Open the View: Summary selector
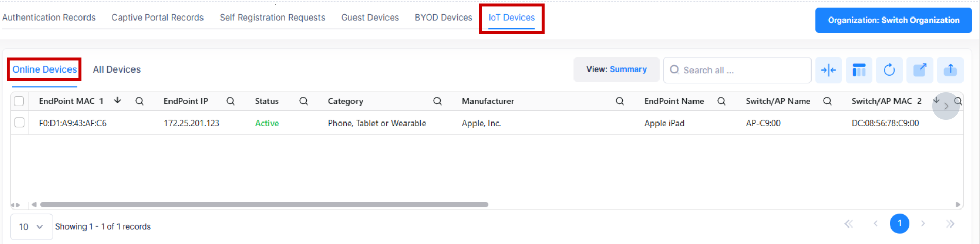The width and height of the screenshot is (980, 244). pyautogui.click(x=616, y=69)
